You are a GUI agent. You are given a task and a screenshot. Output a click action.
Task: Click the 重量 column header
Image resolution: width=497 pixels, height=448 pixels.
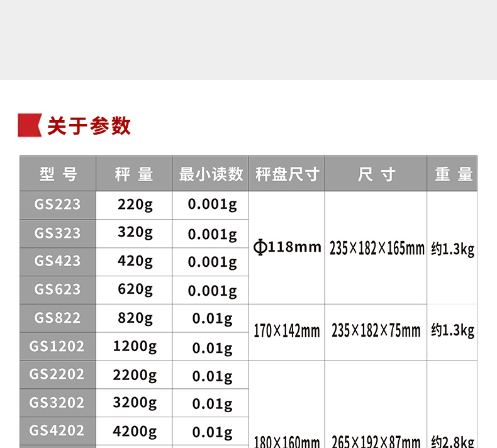(452, 174)
